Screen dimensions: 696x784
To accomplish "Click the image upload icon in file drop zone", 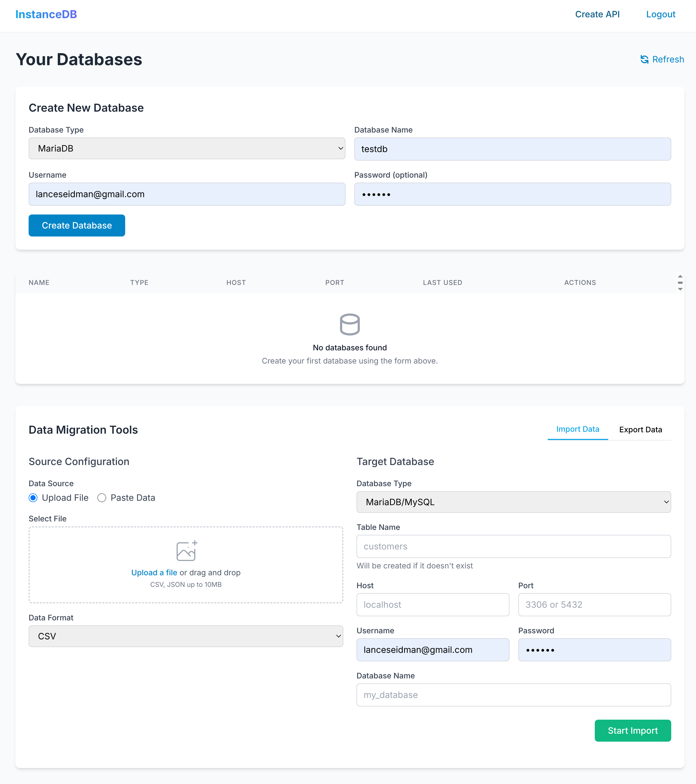I will point(186,551).
